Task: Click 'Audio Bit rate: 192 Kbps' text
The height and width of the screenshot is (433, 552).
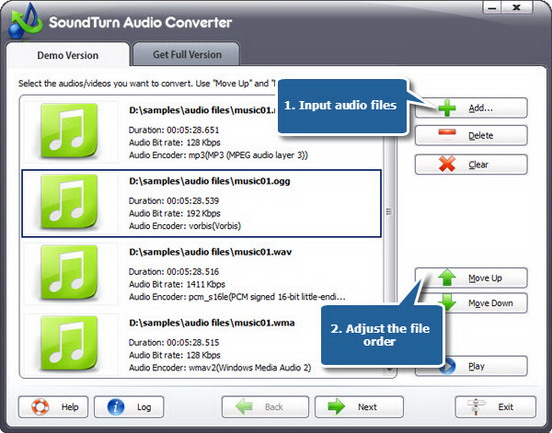Action: (175, 213)
